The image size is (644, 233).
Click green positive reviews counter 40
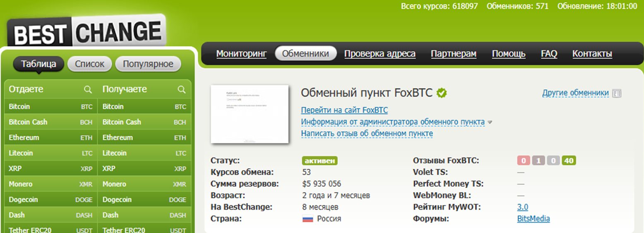tap(569, 161)
